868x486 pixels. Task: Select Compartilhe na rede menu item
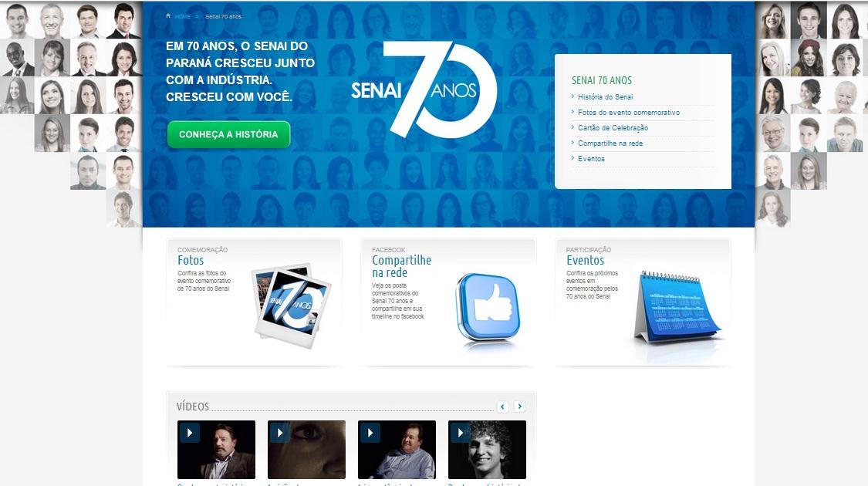coord(610,143)
